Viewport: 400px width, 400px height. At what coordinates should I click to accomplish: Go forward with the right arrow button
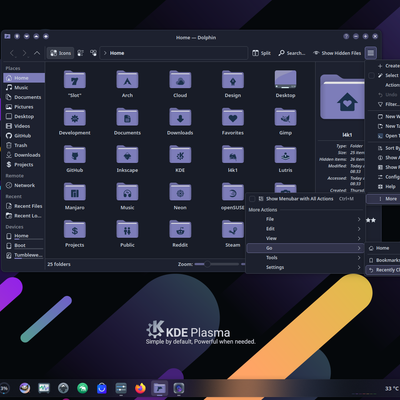[24, 53]
